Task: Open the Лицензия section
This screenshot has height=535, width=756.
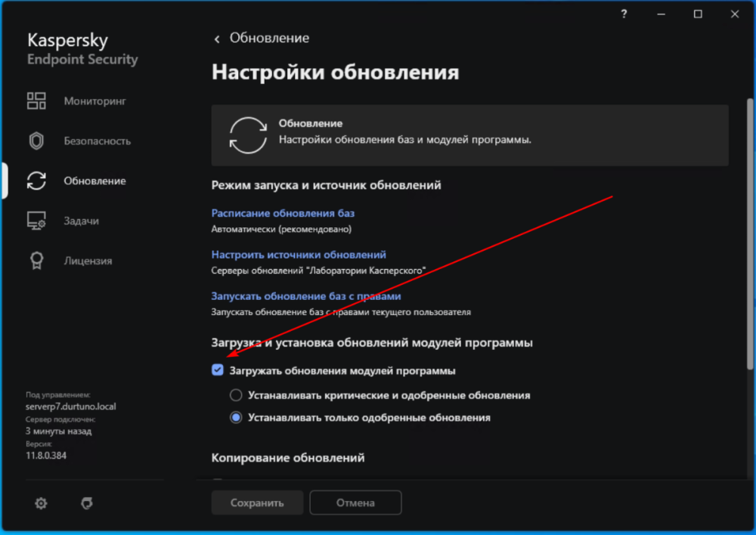Action: pyautogui.click(x=88, y=261)
